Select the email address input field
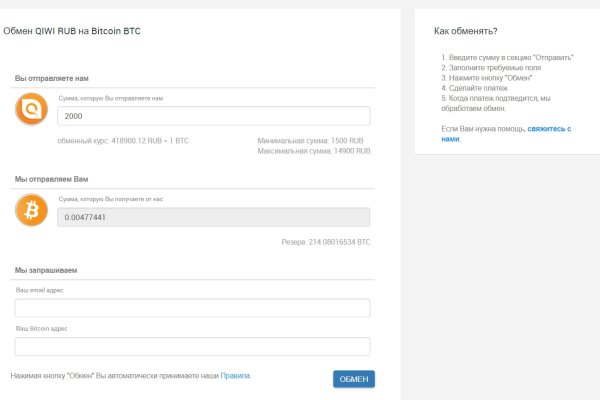The image size is (600, 400). [192, 308]
